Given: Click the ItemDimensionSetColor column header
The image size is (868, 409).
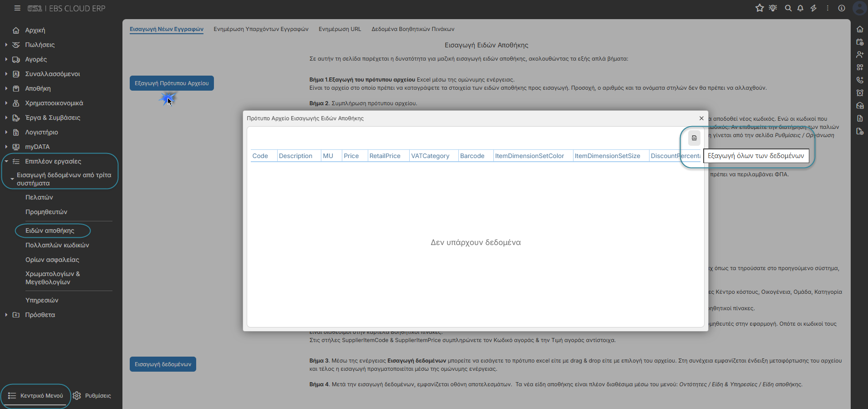Looking at the screenshot, I should coord(533,156).
